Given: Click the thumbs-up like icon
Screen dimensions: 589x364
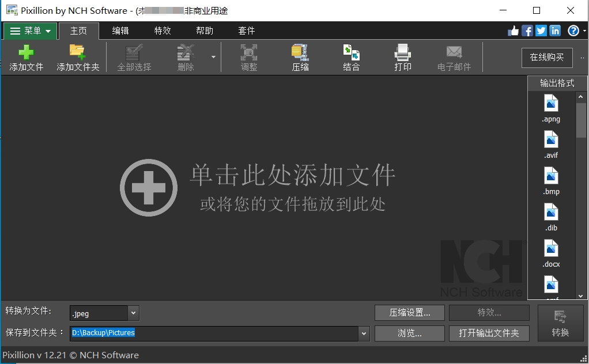Looking at the screenshot, I should (513, 31).
